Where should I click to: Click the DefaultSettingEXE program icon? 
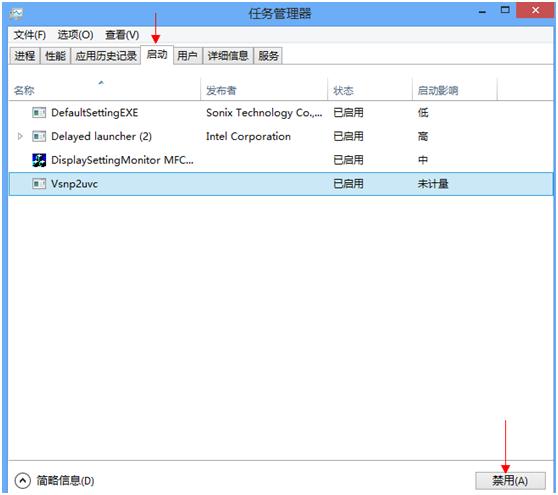pyautogui.click(x=39, y=112)
